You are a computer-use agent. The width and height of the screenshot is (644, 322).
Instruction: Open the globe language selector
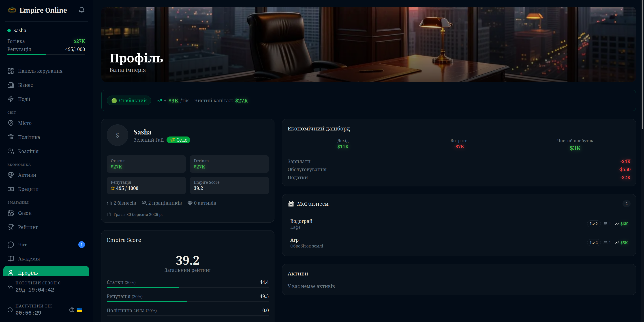[72, 310]
